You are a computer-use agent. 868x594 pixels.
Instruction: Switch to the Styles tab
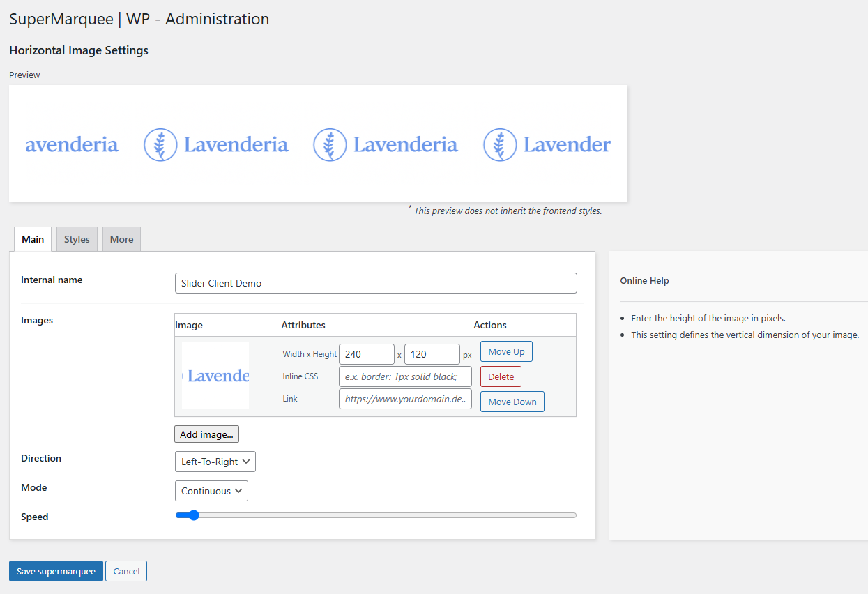(x=77, y=239)
